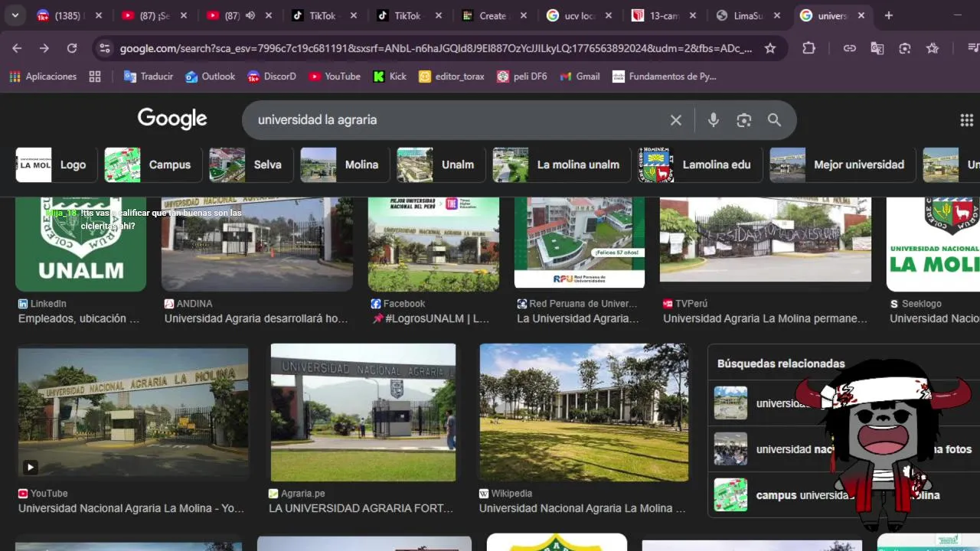Select the Unalm filter chip
The image size is (980, 551).
click(x=440, y=165)
